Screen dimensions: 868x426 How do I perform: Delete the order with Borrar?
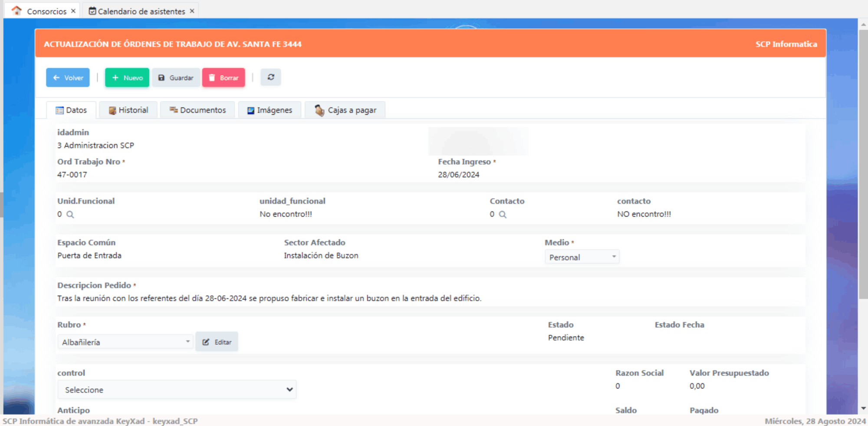coord(224,78)
